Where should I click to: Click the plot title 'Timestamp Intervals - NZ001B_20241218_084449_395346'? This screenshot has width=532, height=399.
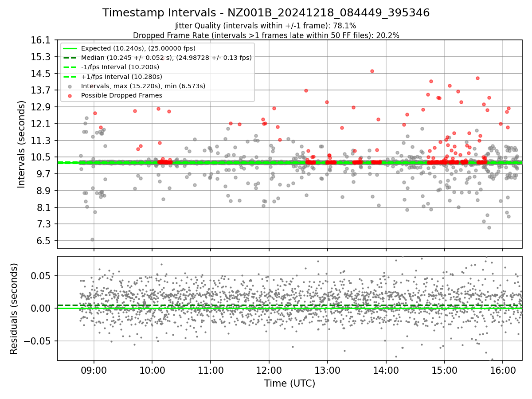click(x=266, y=13)
